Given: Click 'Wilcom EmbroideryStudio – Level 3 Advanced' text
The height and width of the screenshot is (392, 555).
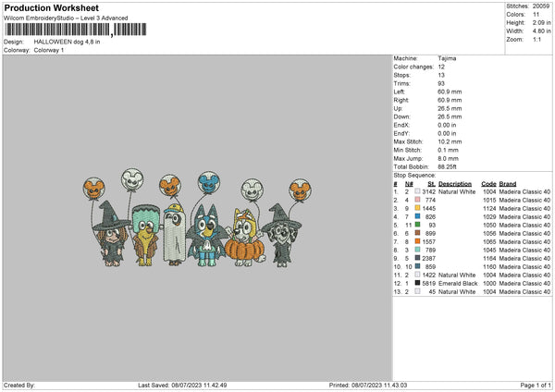Looking at the screenshot, I should tap(66, 18).
